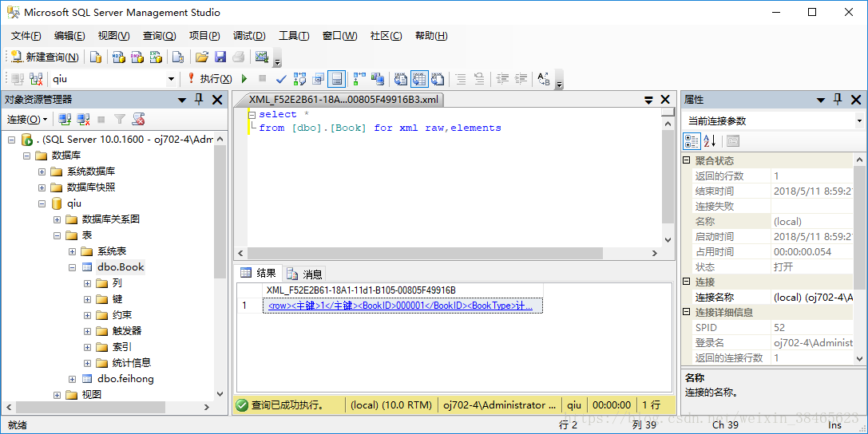Select Results to Grid mode

[419, 79]
